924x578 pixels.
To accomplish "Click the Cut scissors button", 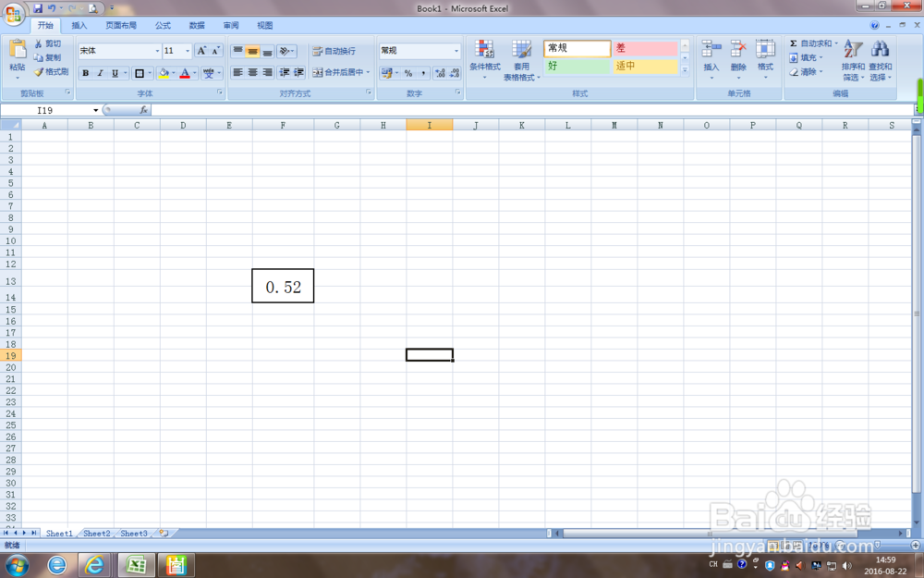I will pos(48,43).
